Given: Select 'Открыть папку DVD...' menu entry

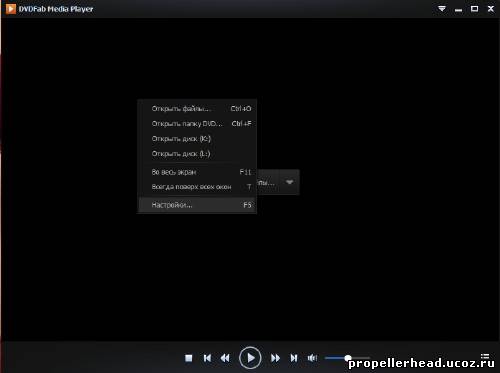Looking at the screenshot, I should point(197,124).
